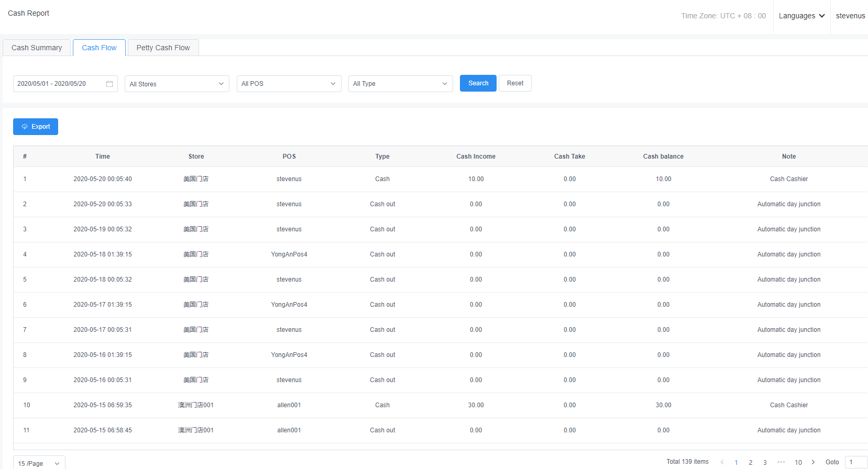The width and height of the screenshot is (868, 469).
Task: Go to page 3 of results
Action: click(765, 462)
